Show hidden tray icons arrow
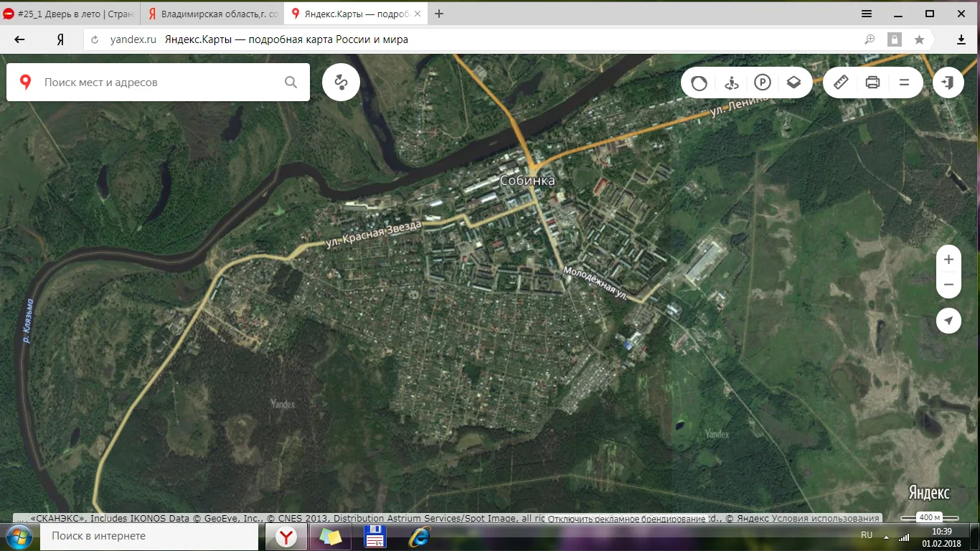The height and width of the screenshot is (551, 980). click(x=885, y=537)
